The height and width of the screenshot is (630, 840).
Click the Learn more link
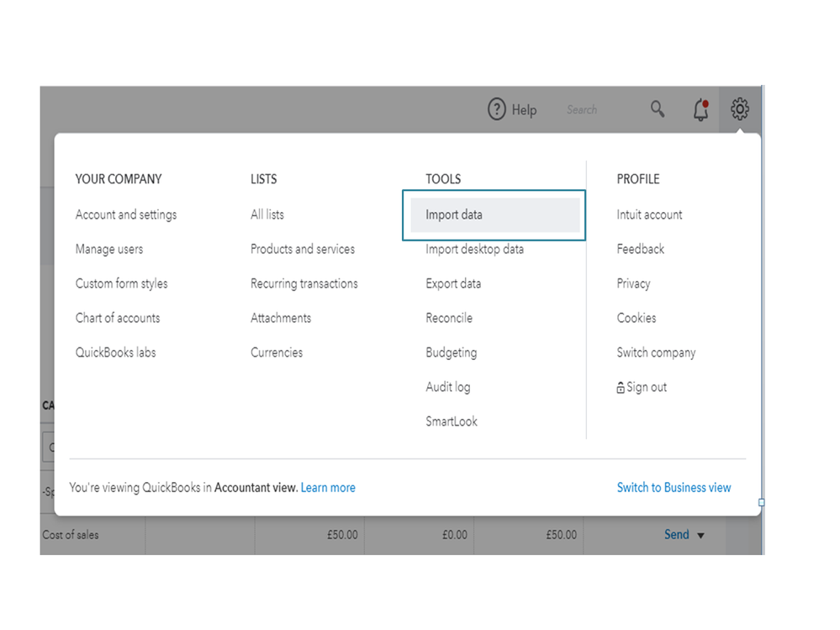(328, 487)
